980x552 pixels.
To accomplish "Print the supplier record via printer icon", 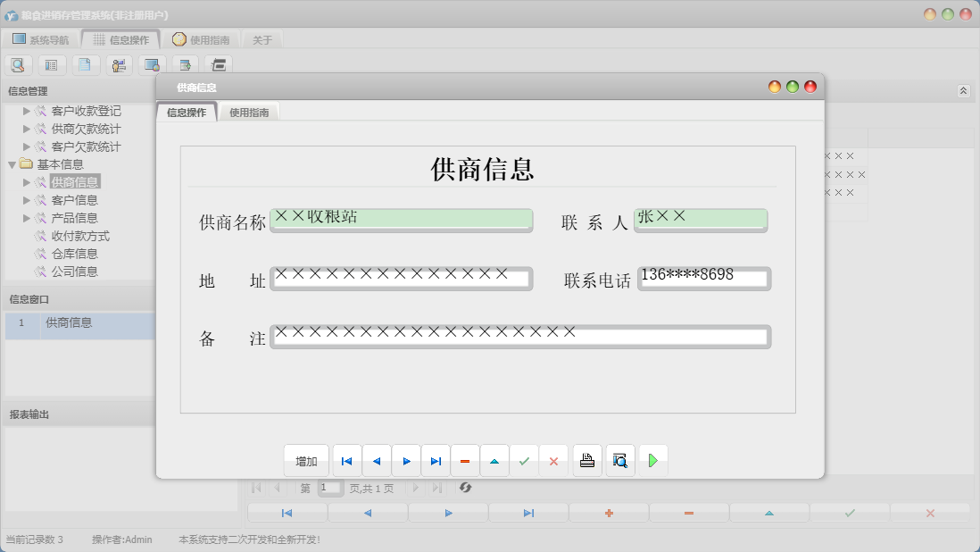I will click(587, 461).
